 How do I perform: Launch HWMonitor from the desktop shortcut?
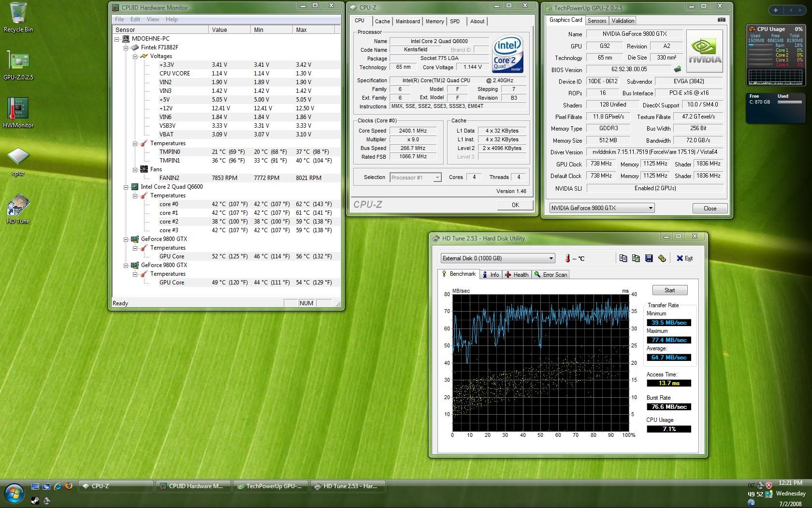(18, 113)
